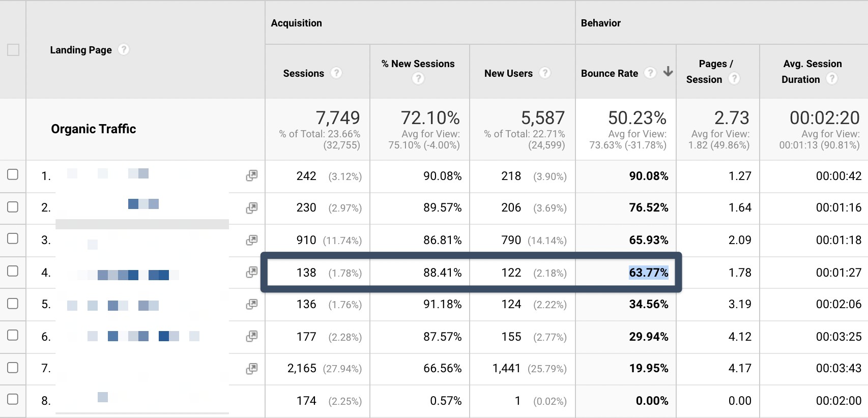Image resolution: width=868 pixels, height=418 pixels.
Task: Click the 50.23% bounce rate total
Action: click(638, 117)
